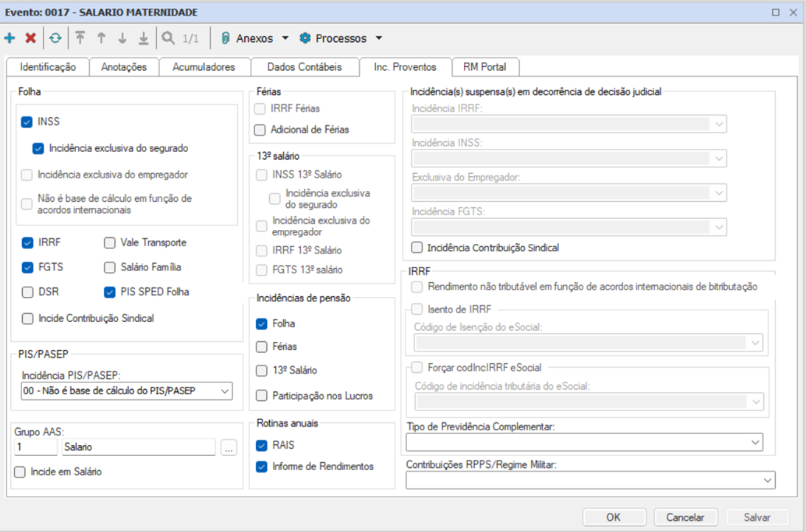Screen dimensions: 806x532
Task: Enable the Vale Transporte checkbox
Action: tap(110, 242)
